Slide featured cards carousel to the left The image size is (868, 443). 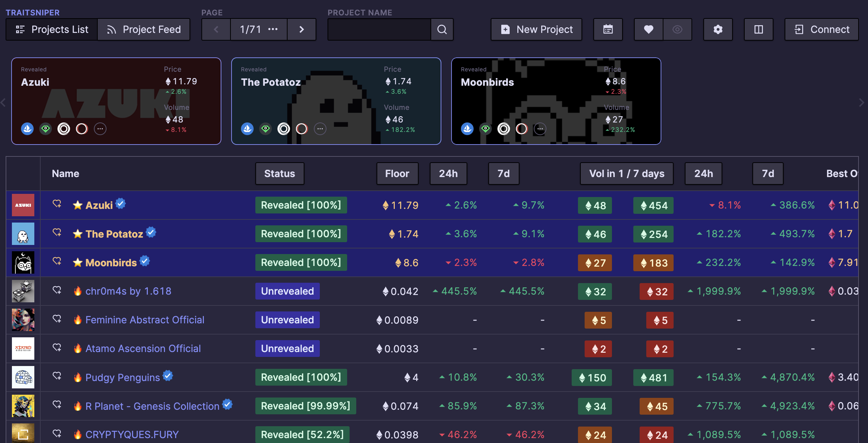pos(4,103)
